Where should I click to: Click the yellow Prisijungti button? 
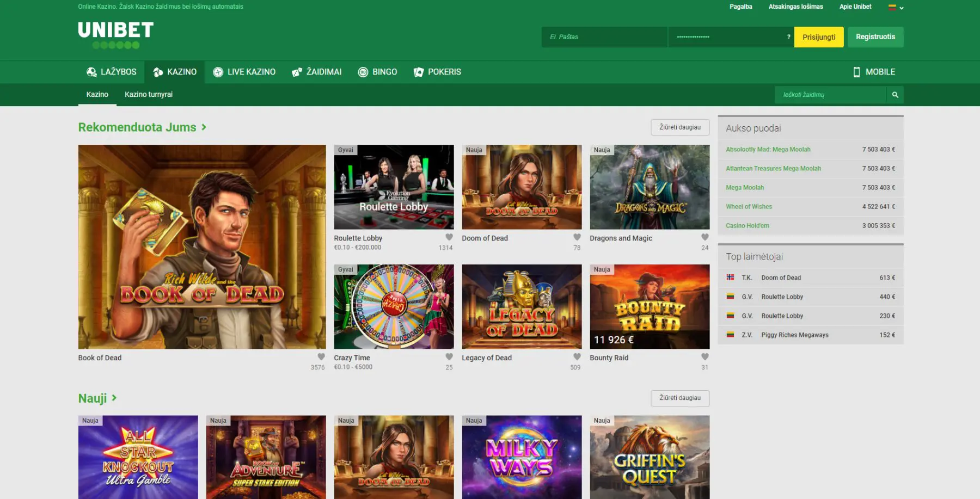pyautogui.click(x=819, y=37)
